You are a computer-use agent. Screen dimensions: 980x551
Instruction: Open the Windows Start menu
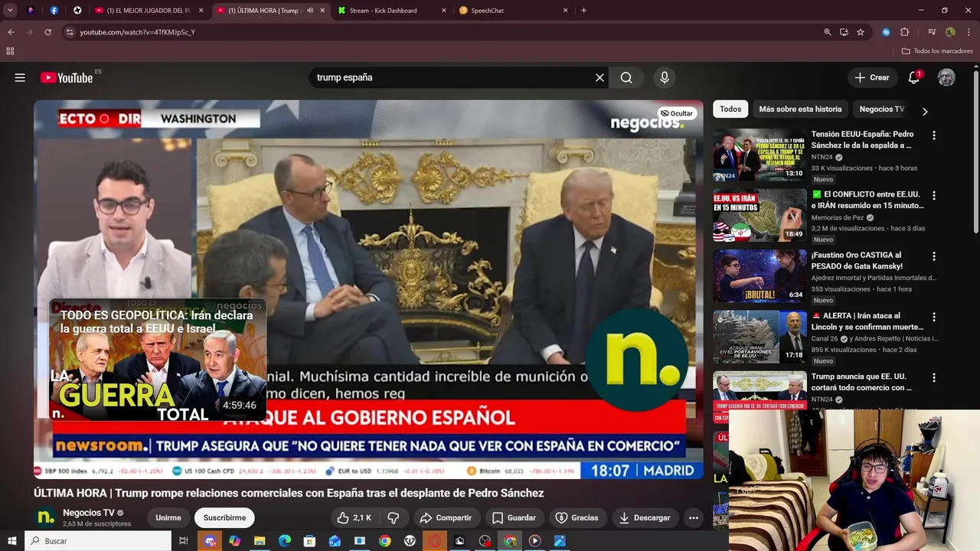tap(12, 541)
